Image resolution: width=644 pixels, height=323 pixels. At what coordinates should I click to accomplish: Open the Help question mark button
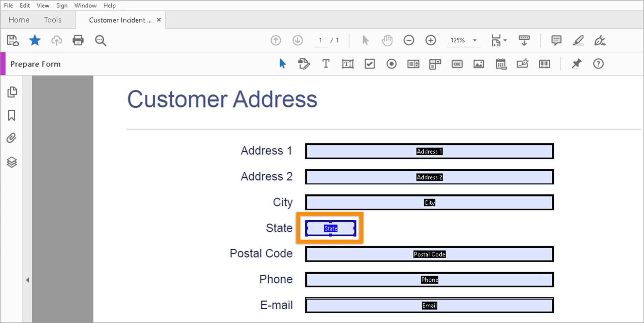[598, 64]
